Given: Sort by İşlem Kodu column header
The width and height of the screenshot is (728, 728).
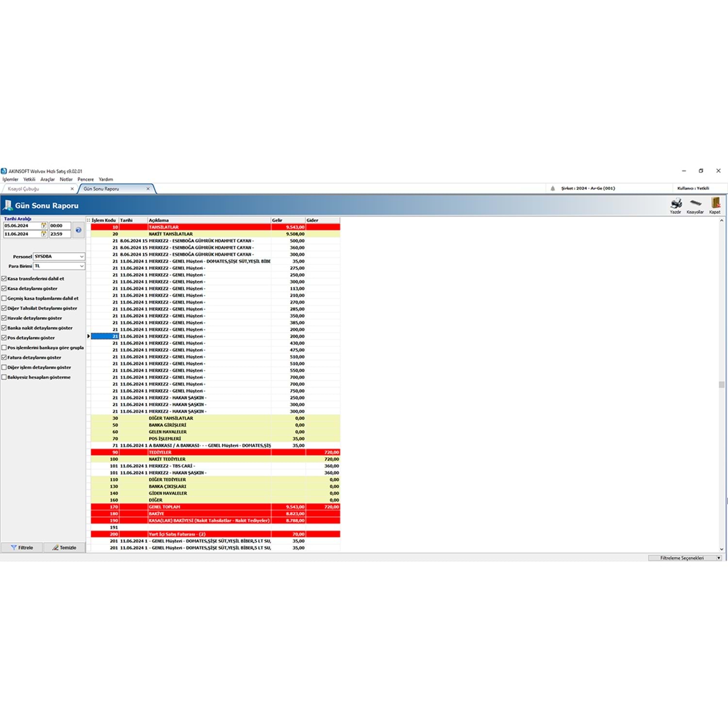Looking at the screenshot, I should 104,220.
